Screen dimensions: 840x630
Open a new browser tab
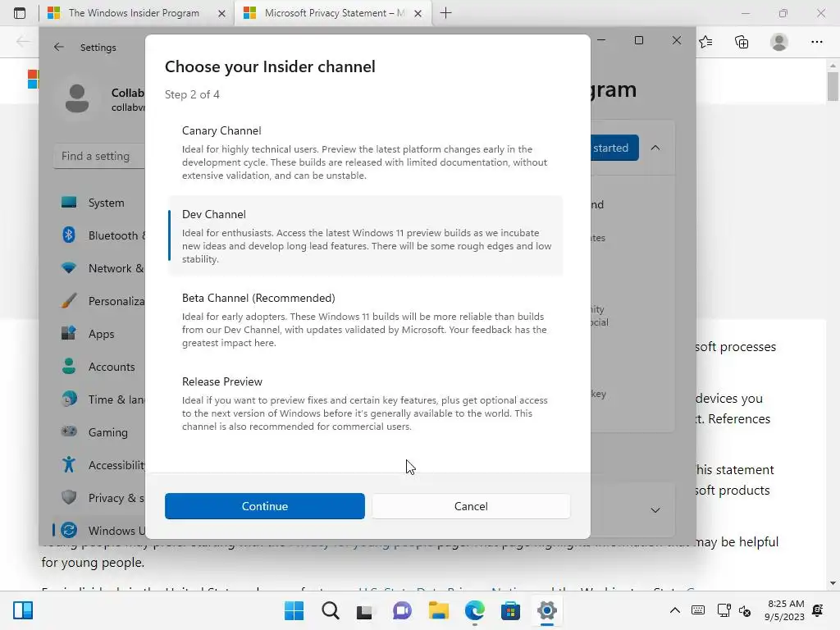coord(445,13)
